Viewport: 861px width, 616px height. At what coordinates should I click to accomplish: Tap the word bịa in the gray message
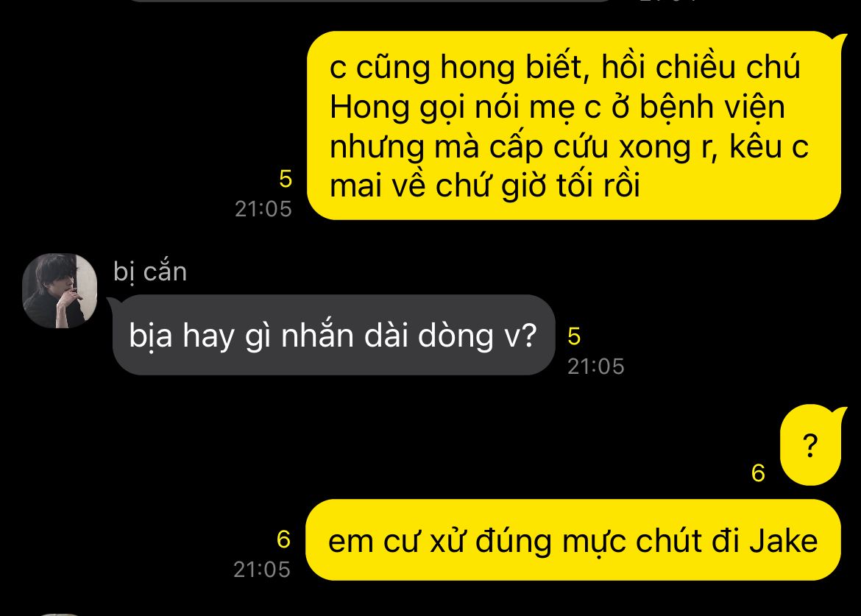tap(151, 336)
